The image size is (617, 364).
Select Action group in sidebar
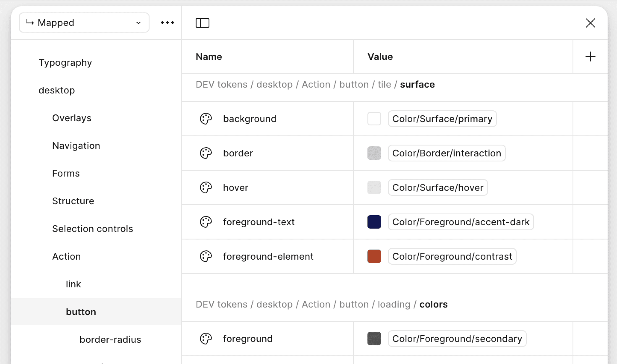(x=66, y=257)
